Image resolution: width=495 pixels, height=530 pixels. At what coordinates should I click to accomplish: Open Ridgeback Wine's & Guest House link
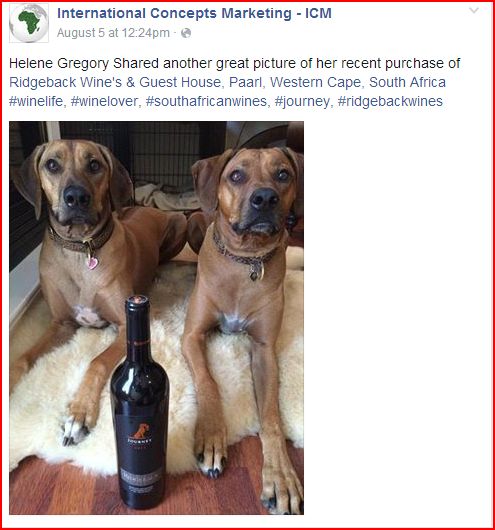click(x=115, y=82)
